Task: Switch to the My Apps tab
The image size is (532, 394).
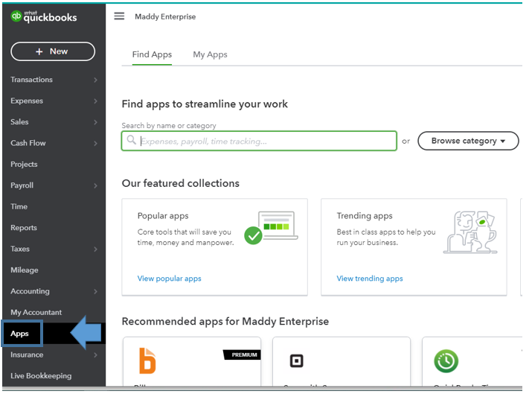Action: pyautogui.click(x=210, y=54)
